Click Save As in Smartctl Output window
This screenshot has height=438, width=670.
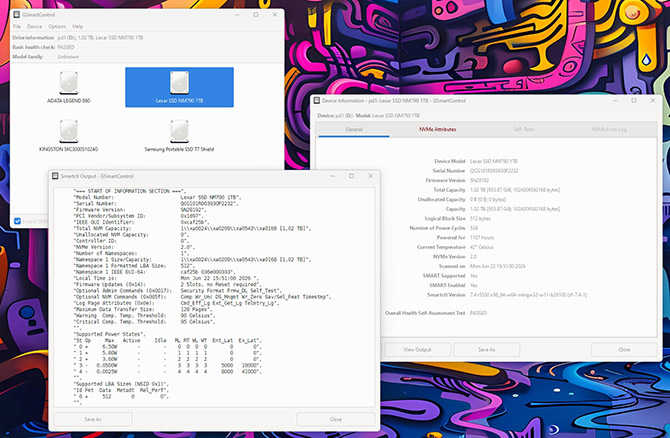pos(93,419)
